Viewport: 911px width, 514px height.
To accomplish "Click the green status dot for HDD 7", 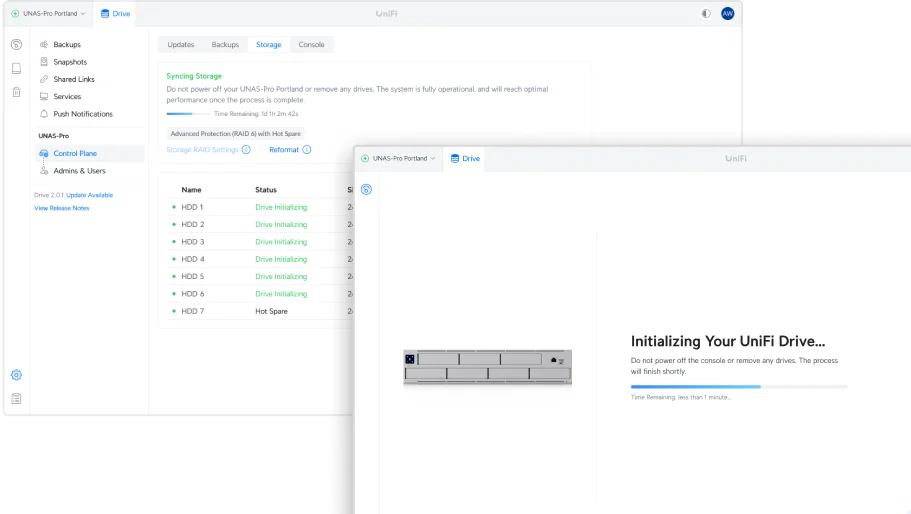I will (174, 311).
